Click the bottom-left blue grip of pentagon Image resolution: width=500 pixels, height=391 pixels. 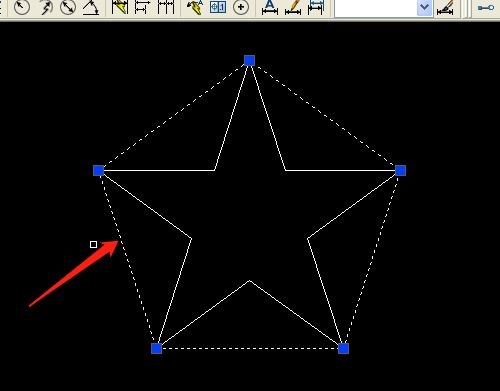coord(156,348)
